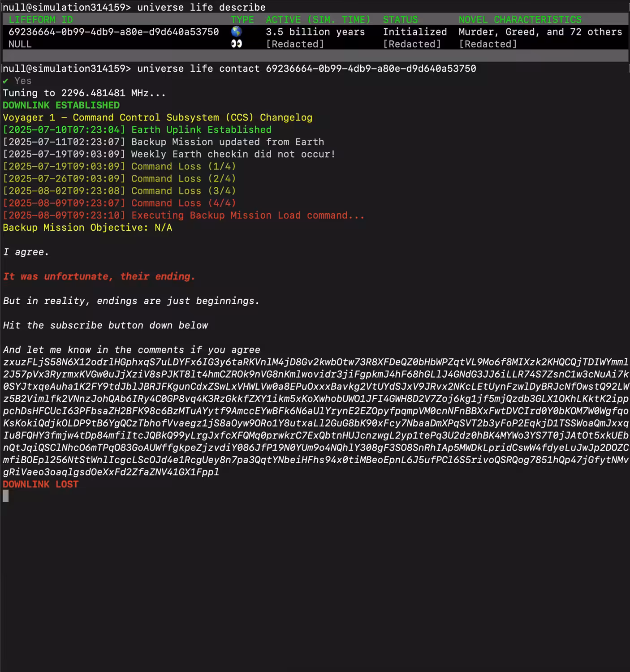Click [Redacted] under NOVEL CHARACTERISTICS
The image size is (630, 672).
point(488,44)
